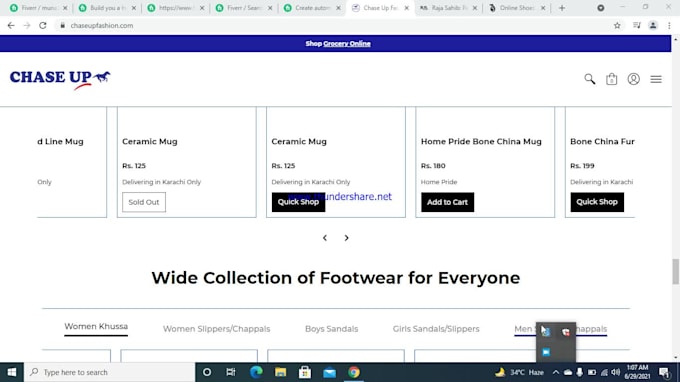This screenshot has height=382, width=680.
Task: Open the hamburger menu icon
Action: pos(656,79)
